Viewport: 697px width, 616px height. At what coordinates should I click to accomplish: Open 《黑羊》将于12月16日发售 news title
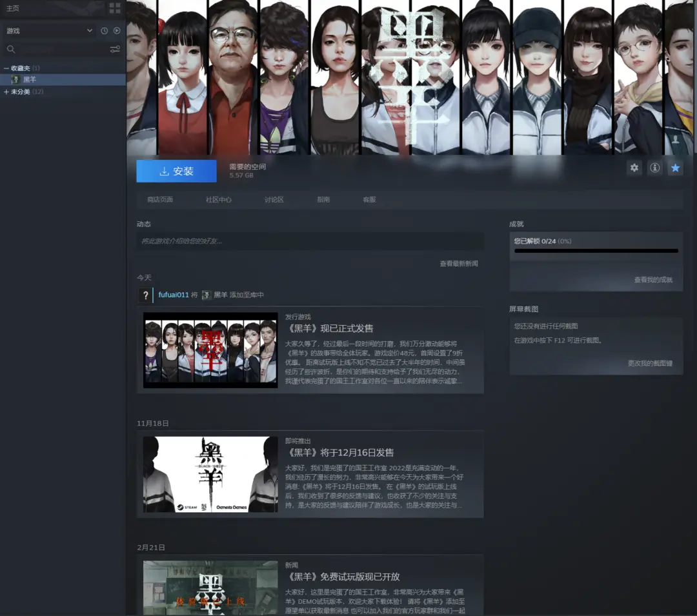click(x=339, y=453)
